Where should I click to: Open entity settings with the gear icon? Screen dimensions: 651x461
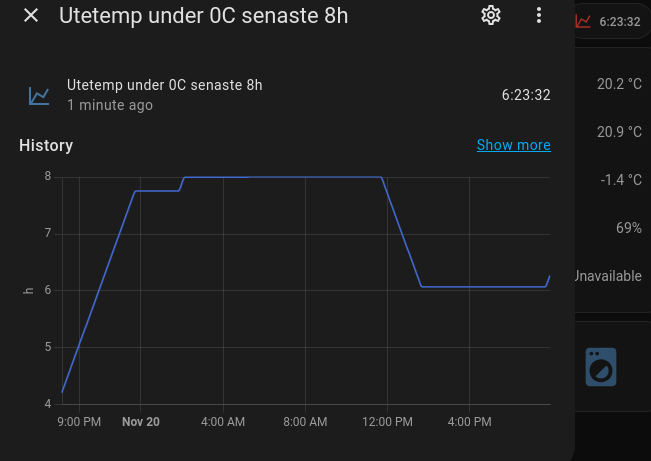490,16
